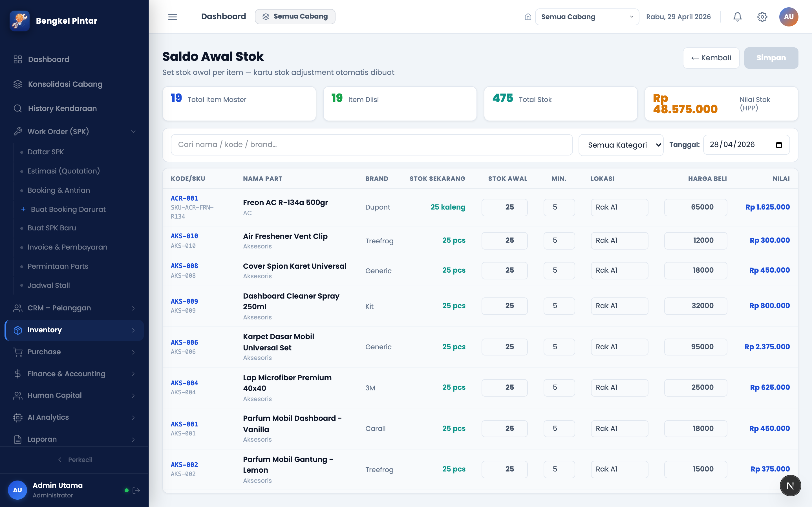Viewport: 812px width, 507px height.
Task: Click the calendar icon in Tanggal field
Action: 779,145
